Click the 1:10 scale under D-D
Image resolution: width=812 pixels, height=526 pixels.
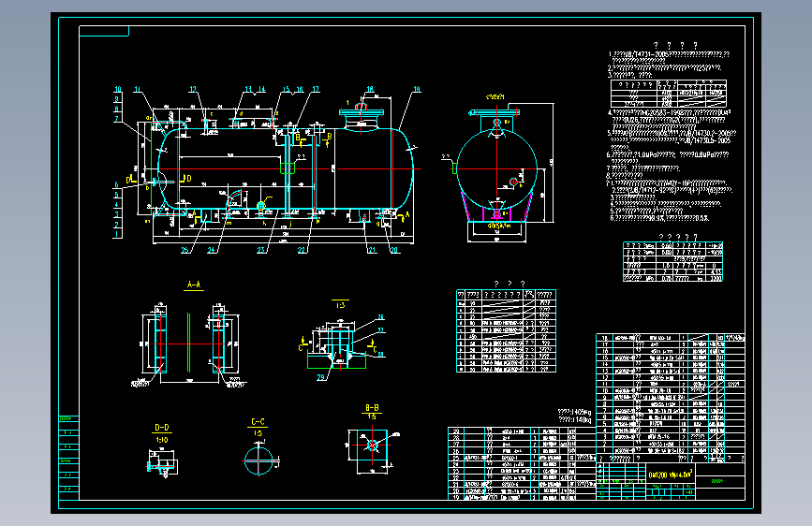[x=162, y=440]
